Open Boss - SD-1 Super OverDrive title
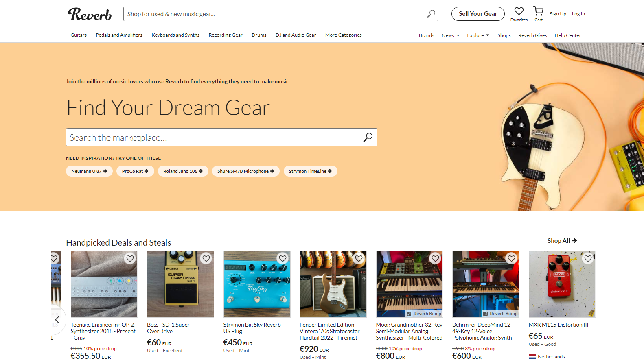The width and height of the screenshot is (644, 360). tap(168, 328)
